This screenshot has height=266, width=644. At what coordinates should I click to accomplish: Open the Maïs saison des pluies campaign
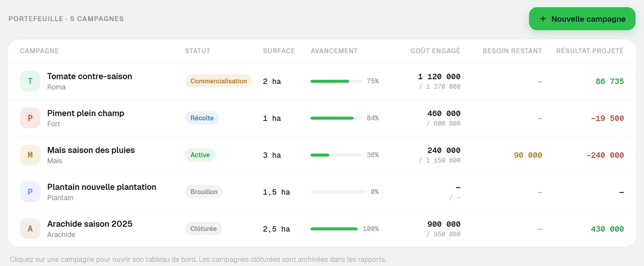tap(322, 155)
